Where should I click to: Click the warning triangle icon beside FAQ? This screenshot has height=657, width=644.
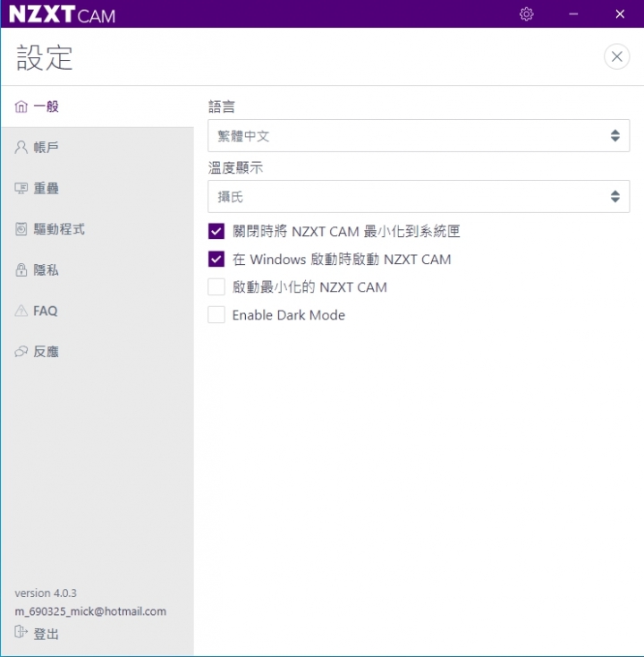click(21, 311)
